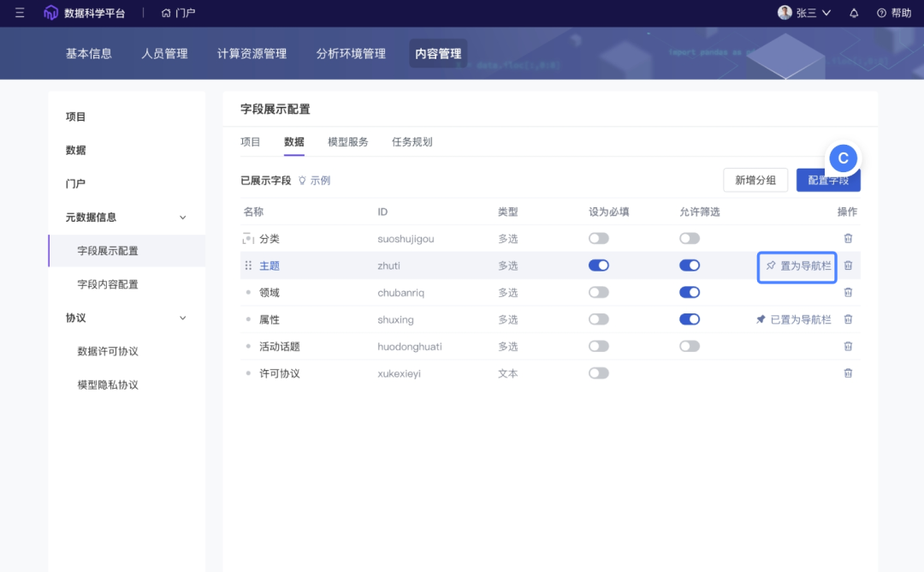
Task: Open the hamburger menu icon
Action: 20,12
